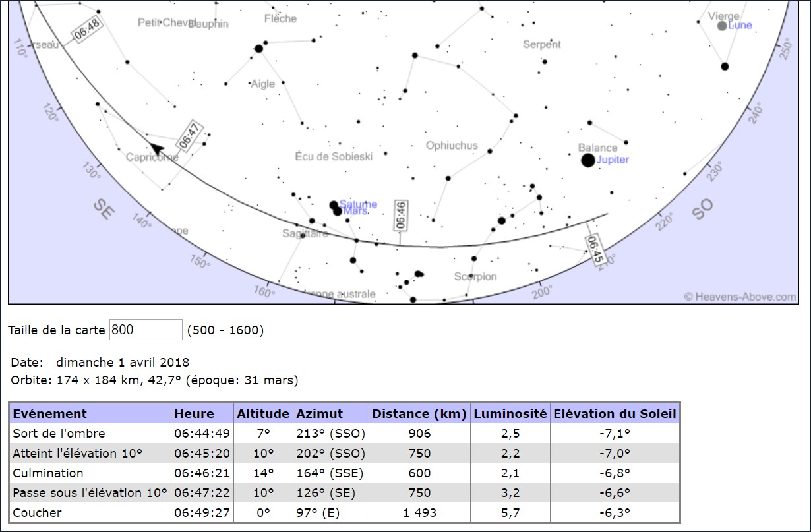The image size is (811, 532).
Task: Click the Evénement column header
Action: pos(50,413)
